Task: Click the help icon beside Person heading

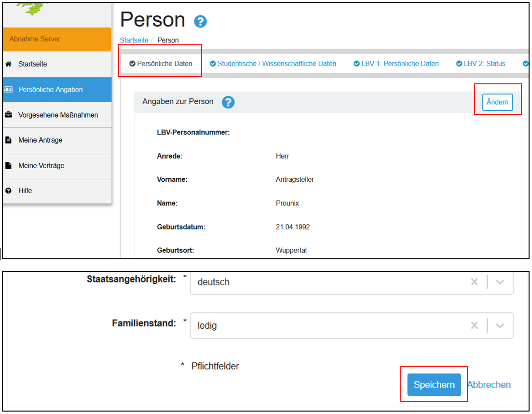Action: (x=200, y=22)
